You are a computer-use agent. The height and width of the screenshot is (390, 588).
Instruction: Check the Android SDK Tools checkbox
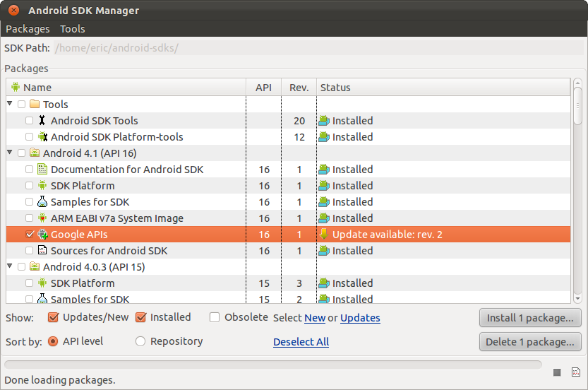[29, 121]
